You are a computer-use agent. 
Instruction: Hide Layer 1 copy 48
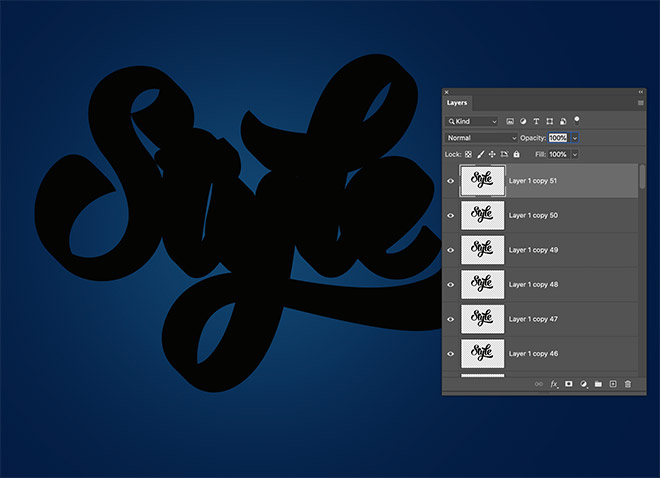tap(451, 284)
